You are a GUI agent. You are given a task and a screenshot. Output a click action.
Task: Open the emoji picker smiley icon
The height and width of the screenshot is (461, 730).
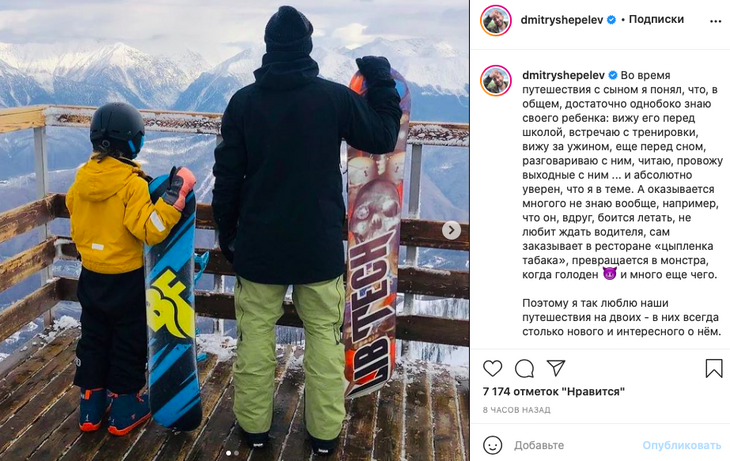tap(493, 445)
